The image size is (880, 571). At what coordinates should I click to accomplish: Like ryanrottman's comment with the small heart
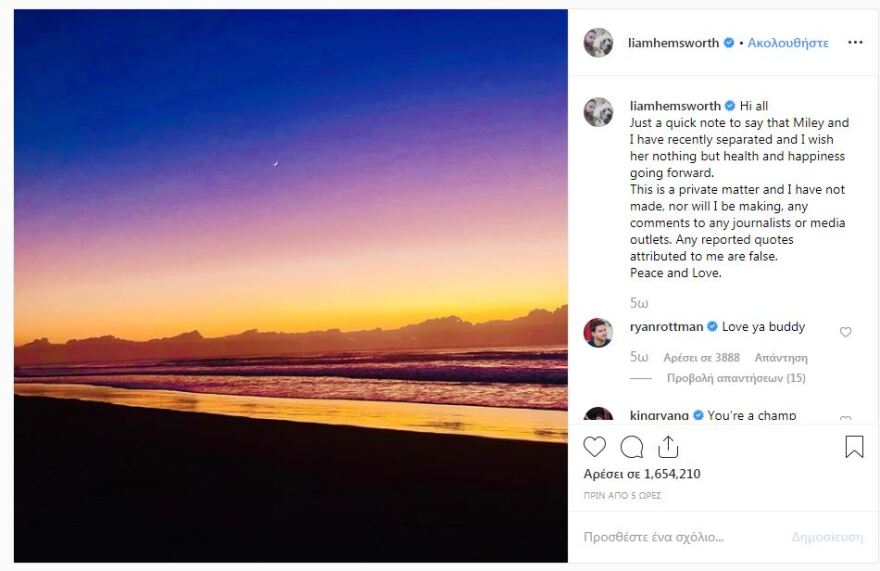[x=845, y=332]
